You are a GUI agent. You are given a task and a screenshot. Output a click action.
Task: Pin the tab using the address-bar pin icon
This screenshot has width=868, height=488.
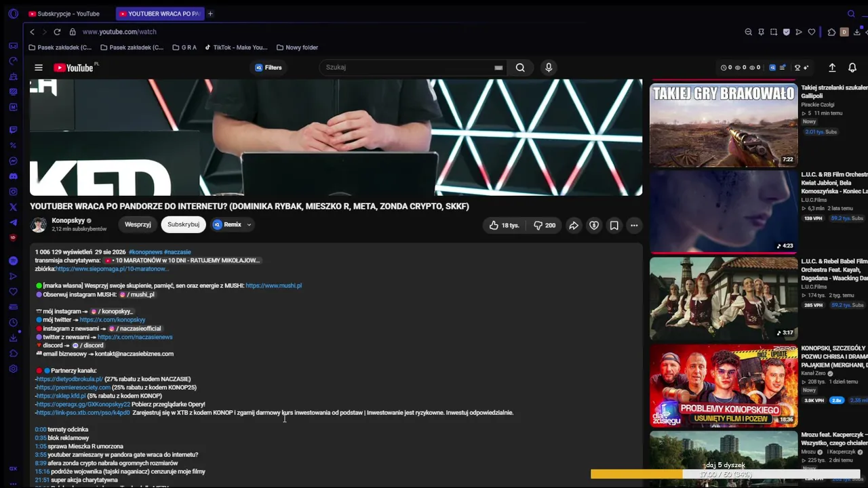click(x=761, y=32)
